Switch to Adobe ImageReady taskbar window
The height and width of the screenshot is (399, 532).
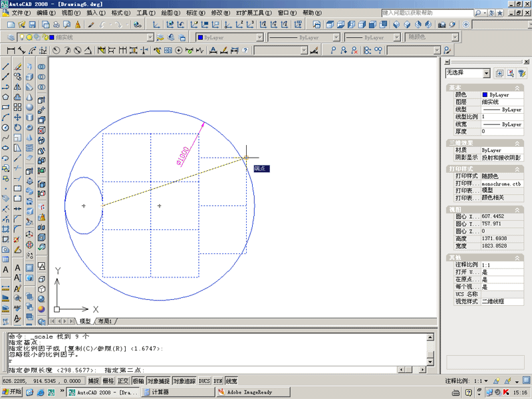(x=253, y=392)
